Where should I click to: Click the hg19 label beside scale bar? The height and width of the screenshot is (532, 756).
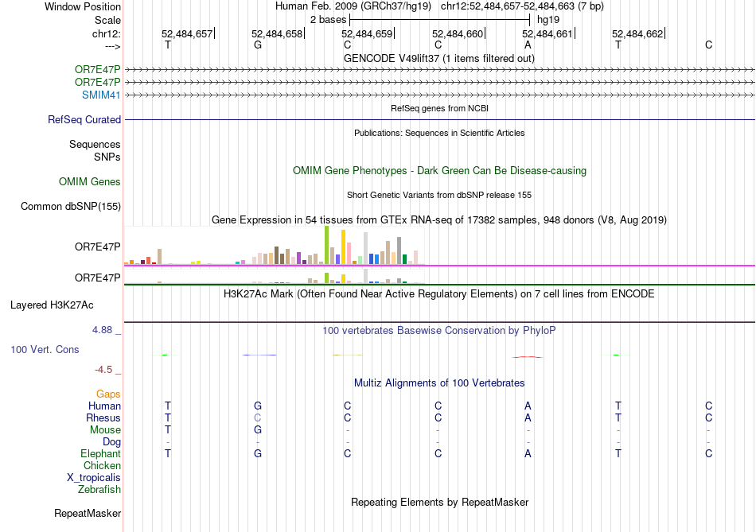(x=548, y=20)
